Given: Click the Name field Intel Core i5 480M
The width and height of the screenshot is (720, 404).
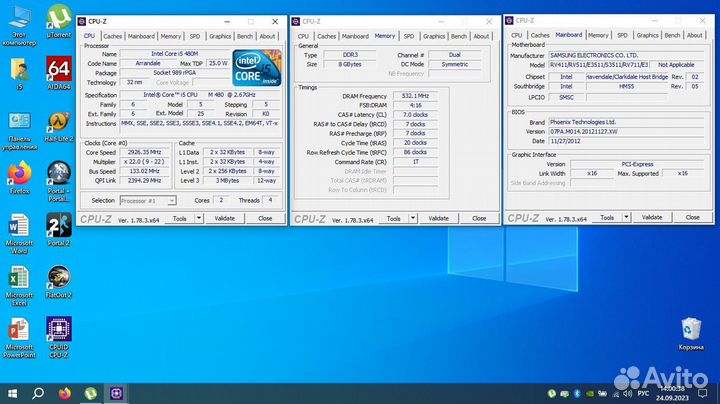Looking at the screenshot, I should 174,54.
